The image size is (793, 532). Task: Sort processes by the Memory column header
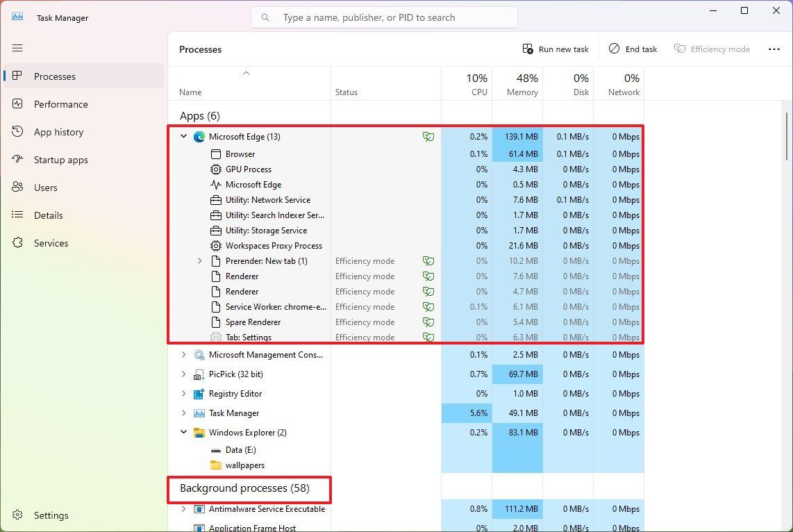[517, 84]
